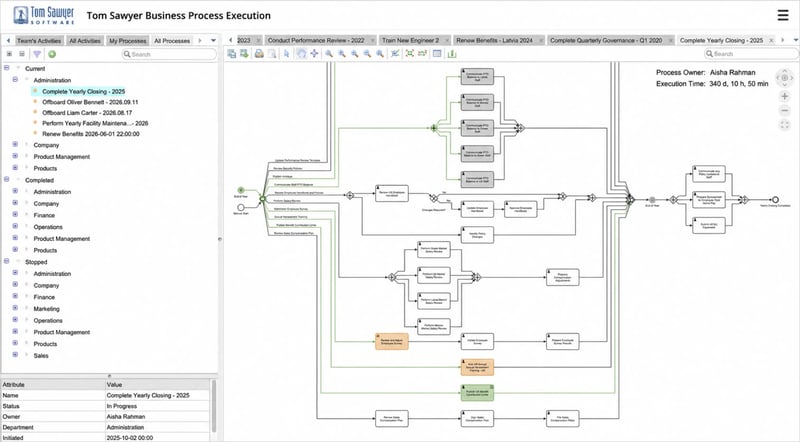
Task: Select Offboard Oliver Bennett - 2026.09.11
Action: (90, 102)
